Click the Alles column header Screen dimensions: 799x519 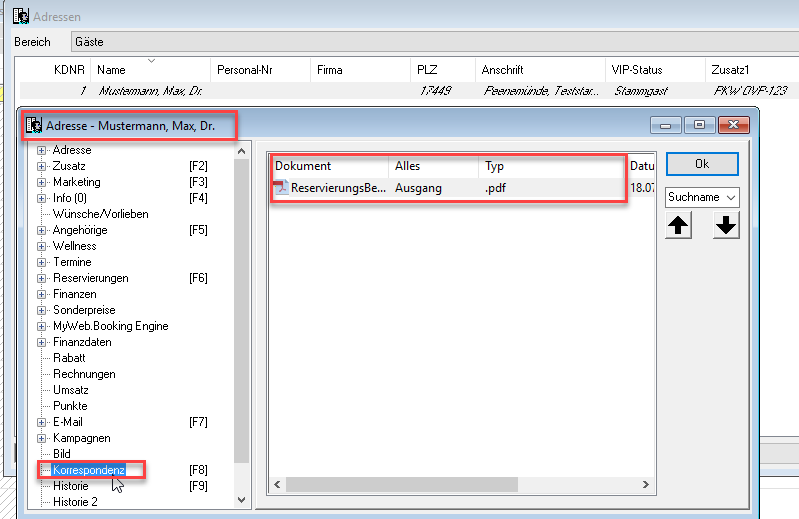(434, 166)
